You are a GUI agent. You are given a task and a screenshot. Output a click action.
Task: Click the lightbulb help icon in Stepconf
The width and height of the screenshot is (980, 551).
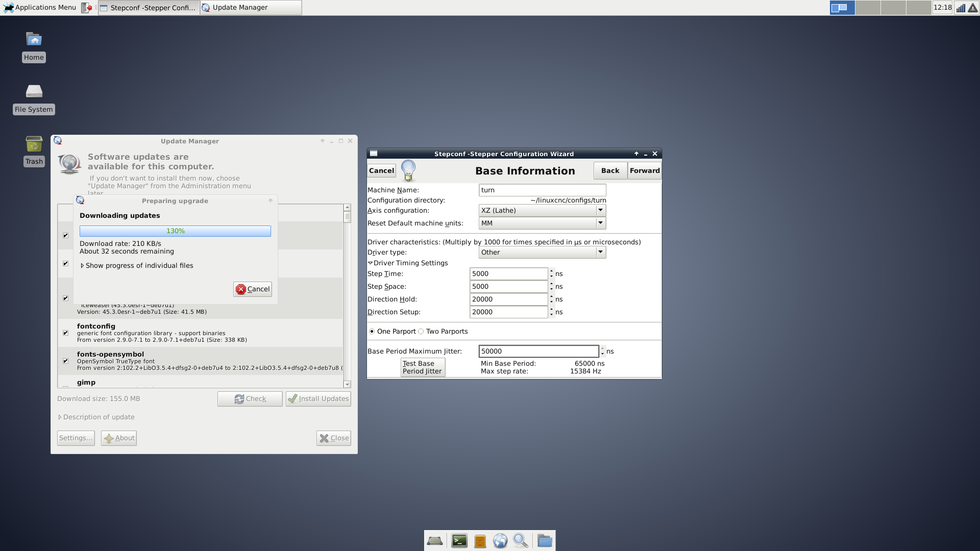408,170
